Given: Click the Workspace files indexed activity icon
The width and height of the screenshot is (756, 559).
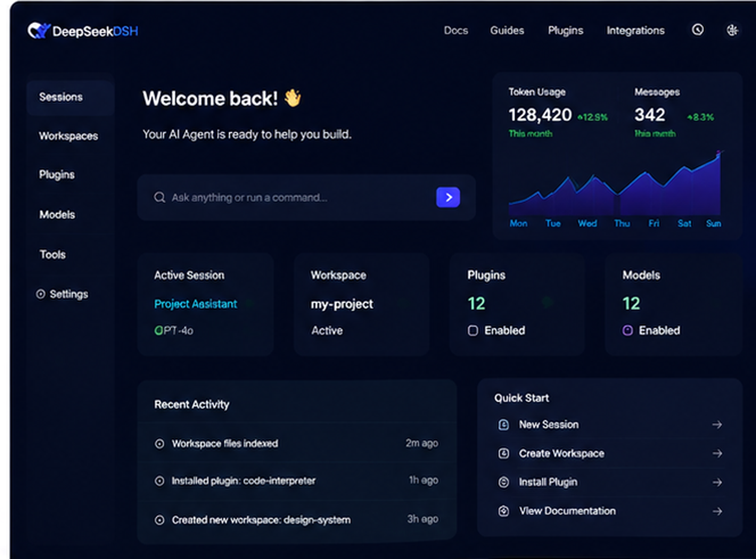Looking at the screenshot, I should [159, 444].
